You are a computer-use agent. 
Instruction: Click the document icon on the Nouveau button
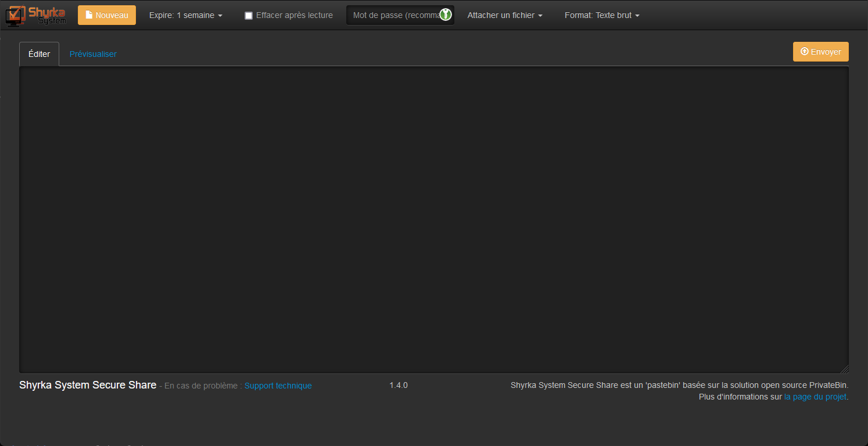coord(89,15)
